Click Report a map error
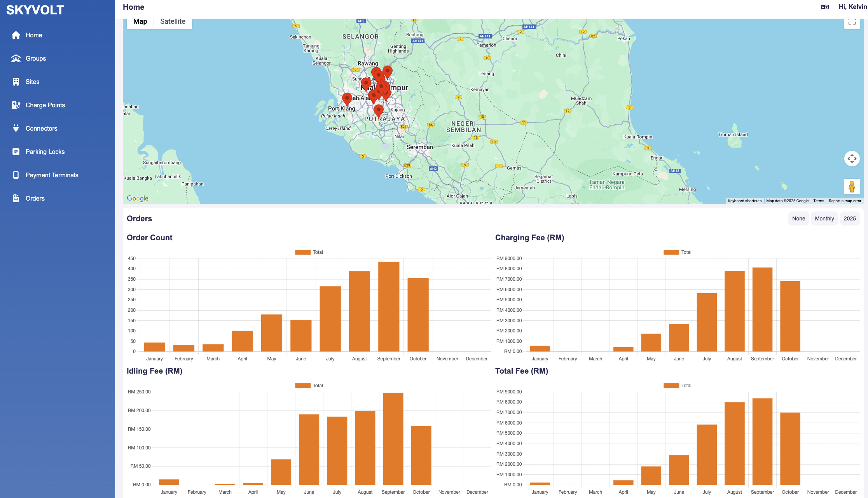The width and height of the screenshot is (868, 498). tap(844, 201)
